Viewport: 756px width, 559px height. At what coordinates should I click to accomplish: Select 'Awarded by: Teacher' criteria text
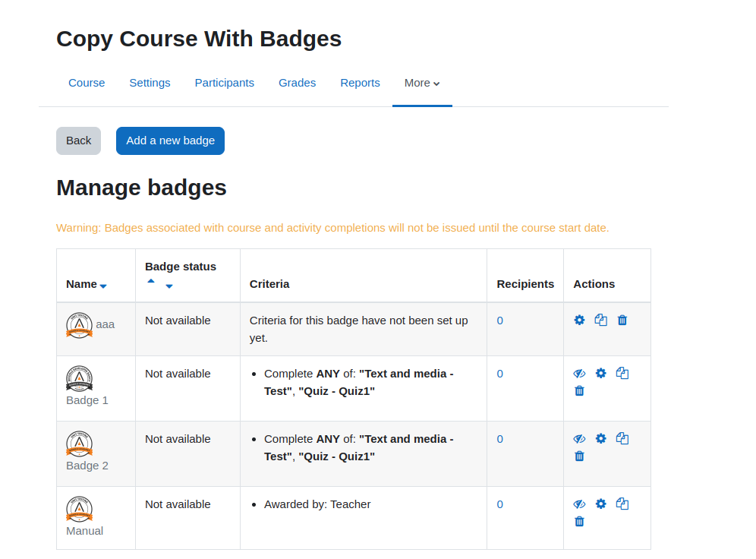317,504
